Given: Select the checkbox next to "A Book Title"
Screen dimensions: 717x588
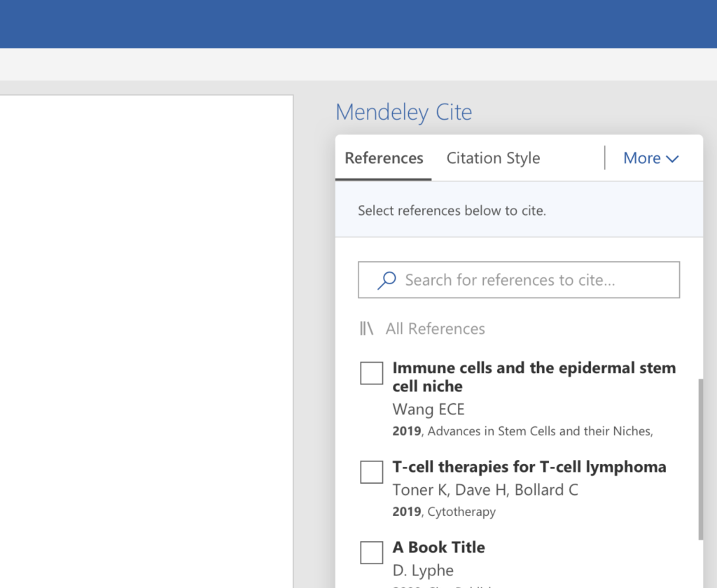Looking at the screenshot, I should pyautogui.click(x=371, y=552).
